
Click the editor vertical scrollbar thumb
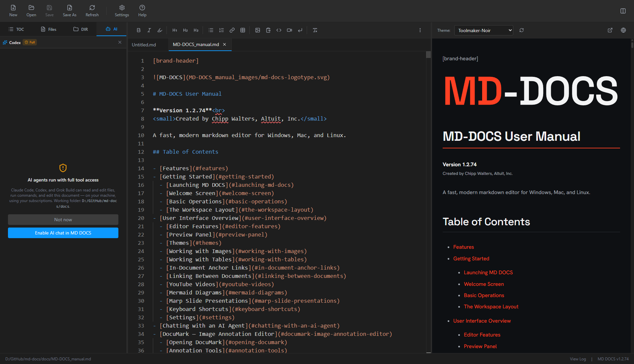[428, 55]
